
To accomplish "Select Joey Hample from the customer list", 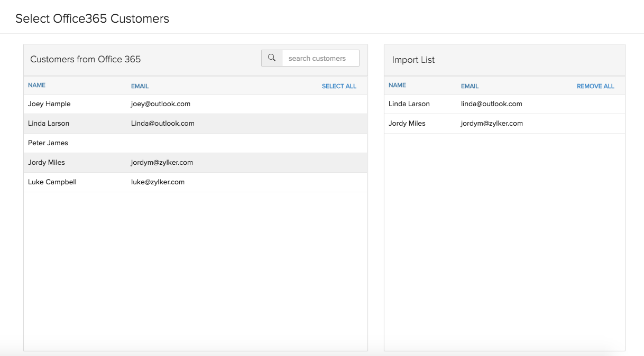I will click(x=49, y=104).
